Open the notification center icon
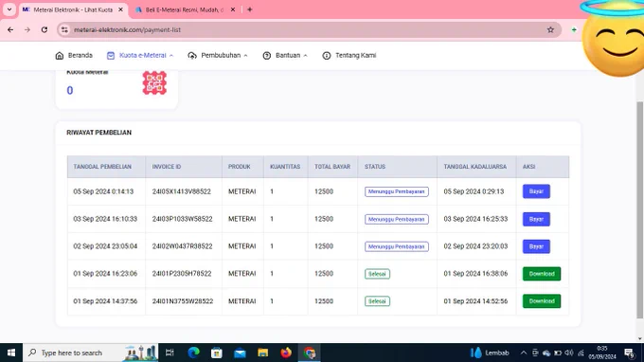This screenshot has width=644, height=362. pyautogui.click(x=629, y=353)
